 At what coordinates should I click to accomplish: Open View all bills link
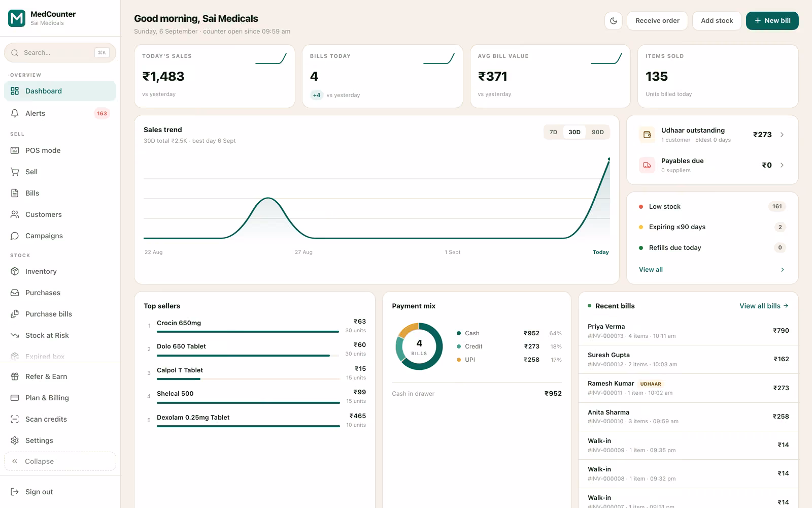coord(764,306)
